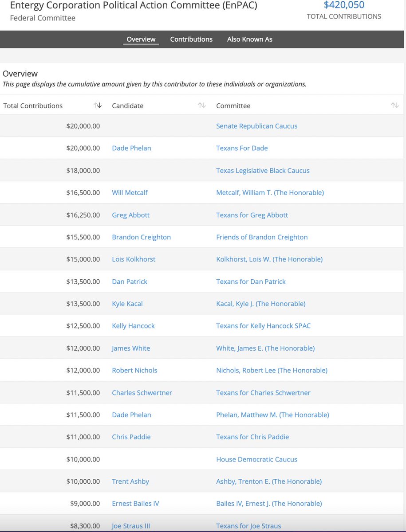This screenshot has height=532, width=406.
Task: Click the Candidate column sort icon
Action: tap(202, 106)
